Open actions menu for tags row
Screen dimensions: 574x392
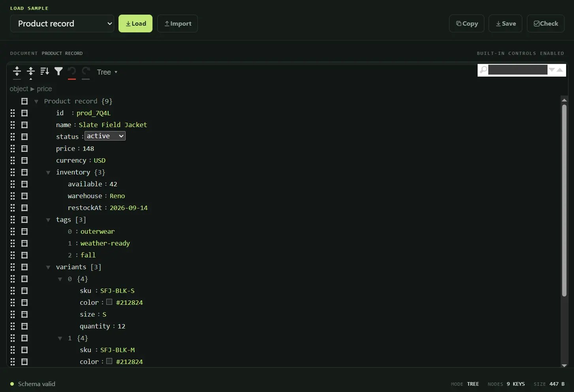pyautogui.click(x=24, y=219)
